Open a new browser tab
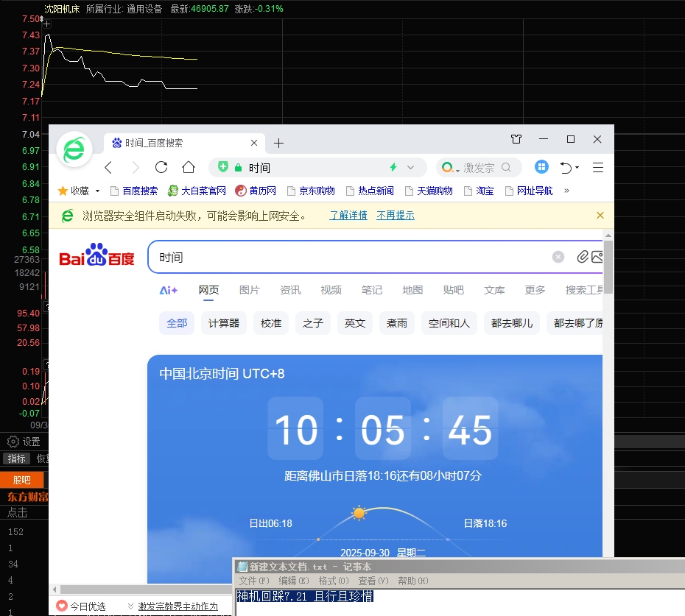 coord(278,144)
